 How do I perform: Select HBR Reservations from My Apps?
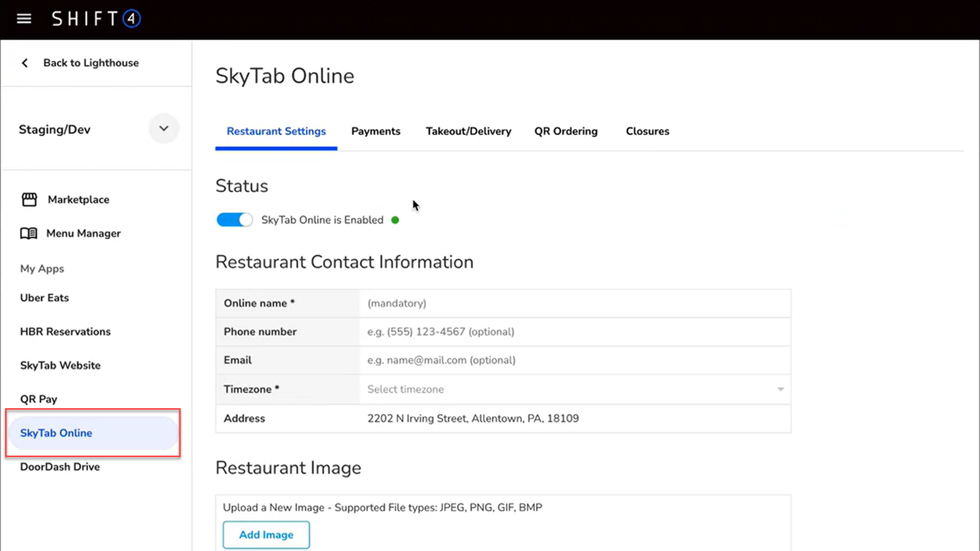coord(65,332)
